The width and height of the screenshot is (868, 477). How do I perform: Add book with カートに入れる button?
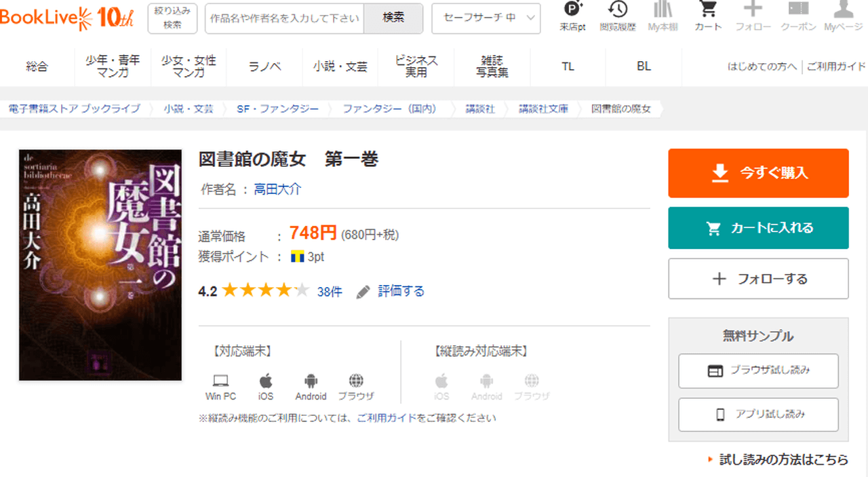point(758,228)
